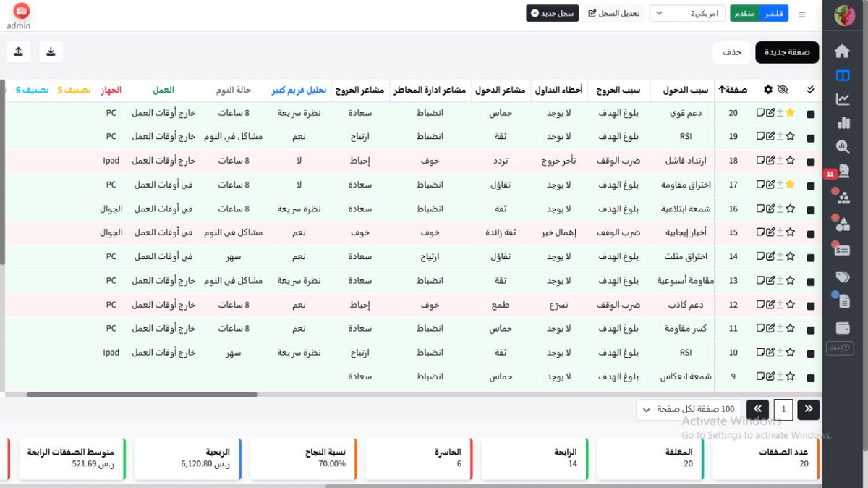Viewport: 868px width, 488px height.
Task: Edit trade 20 with pencil icon
Action: tap(770, 113)
